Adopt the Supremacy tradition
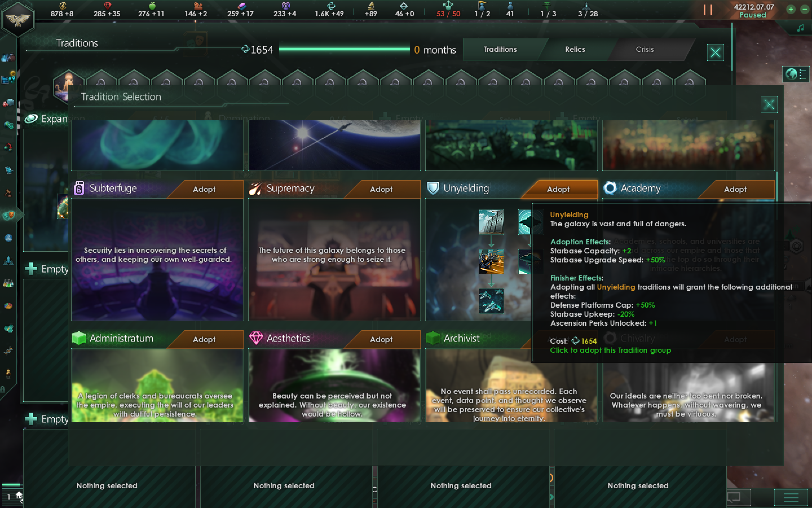Screen dimensions: 812x508 381,189
